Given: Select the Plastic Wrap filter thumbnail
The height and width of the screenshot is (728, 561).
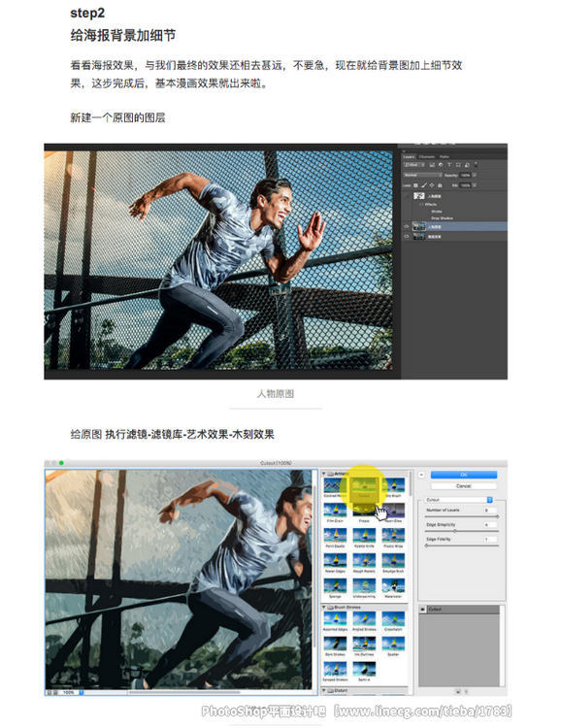Looking at the screenshot, I should pyautogui.click(x=393, y=535).
